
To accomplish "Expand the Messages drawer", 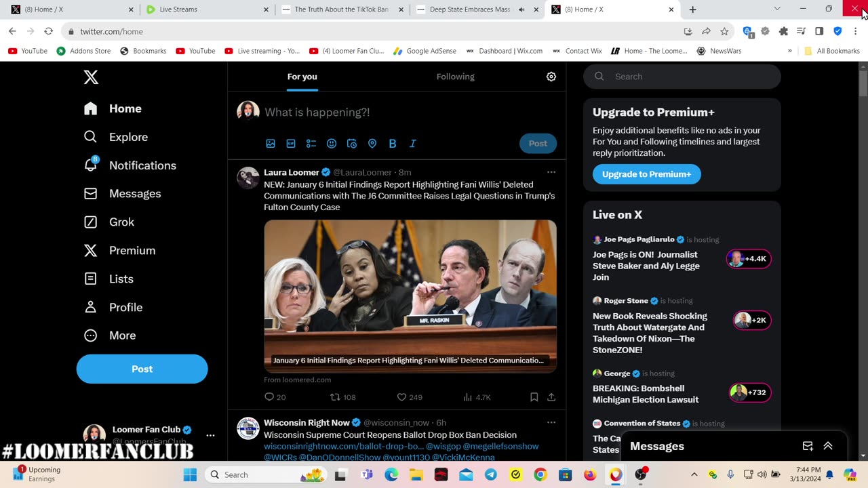I will coord(828,446).
